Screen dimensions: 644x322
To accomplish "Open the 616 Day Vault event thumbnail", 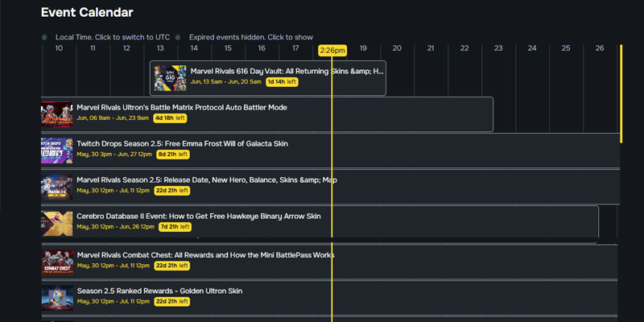I will [x=170, y=78].
